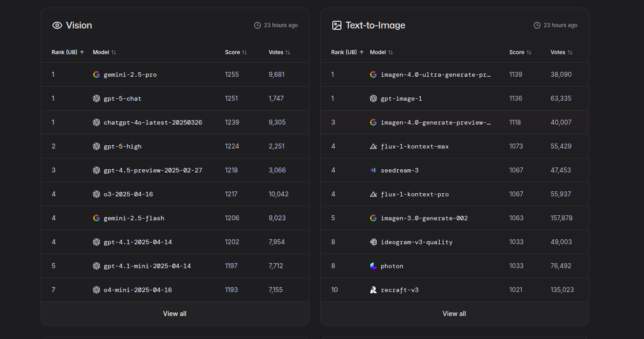Select gemini-2.5-flash model name
The width and height of the screenshot is (644, 339).
point(134,218)
